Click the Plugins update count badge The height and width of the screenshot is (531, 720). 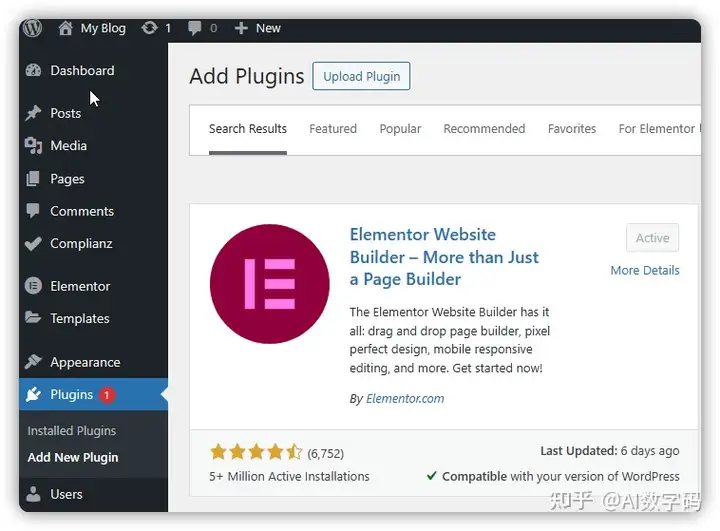(107, 395)
